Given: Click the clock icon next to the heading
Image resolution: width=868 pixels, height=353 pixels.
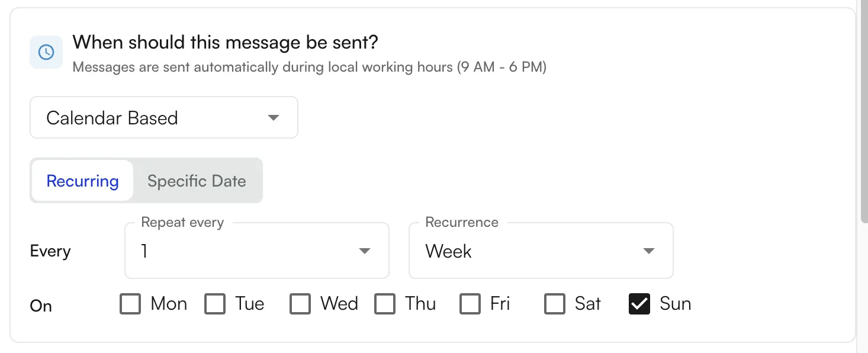Looking at the screenshot, I should coord(46,52).
